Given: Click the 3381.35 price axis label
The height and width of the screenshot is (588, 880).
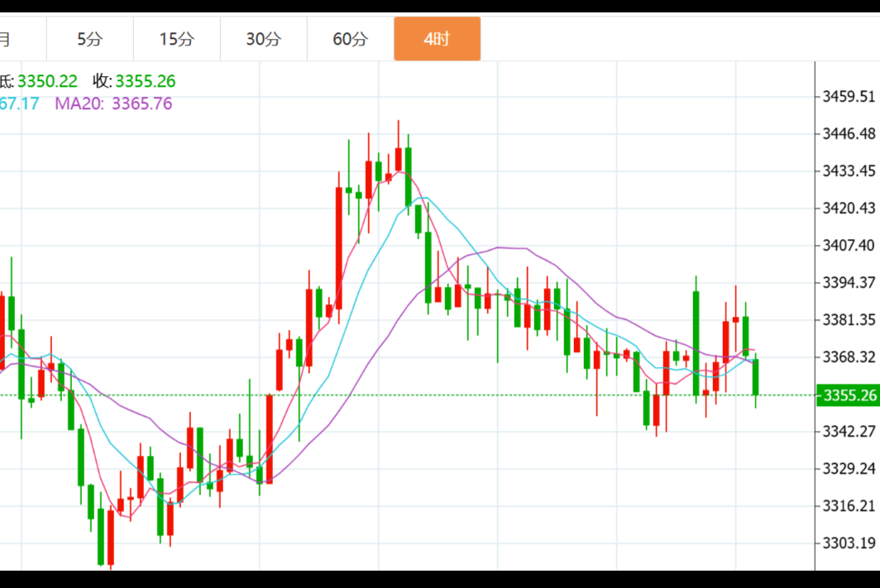Looking at the screenshot, I should pyautogui.click(x=849, y=320).
